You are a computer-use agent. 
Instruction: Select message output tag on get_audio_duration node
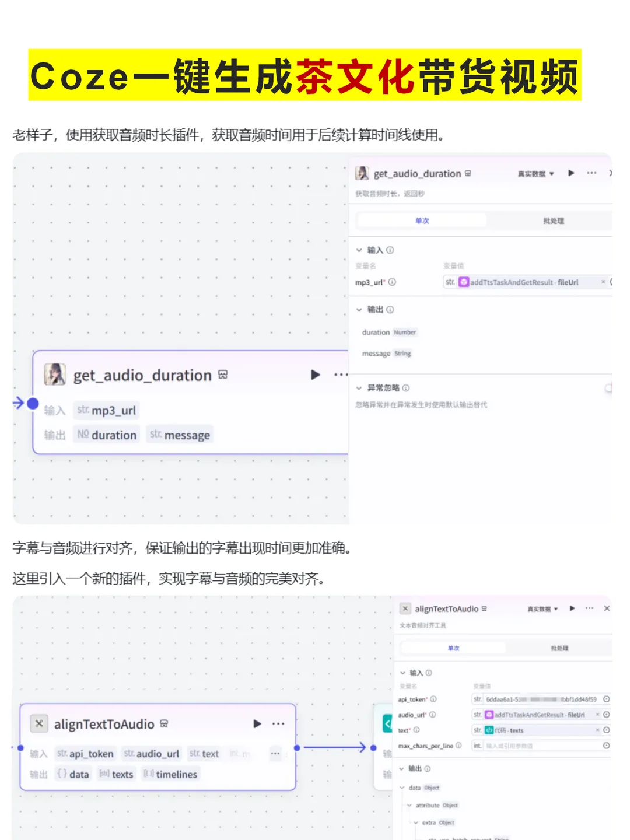pos(180,435)
